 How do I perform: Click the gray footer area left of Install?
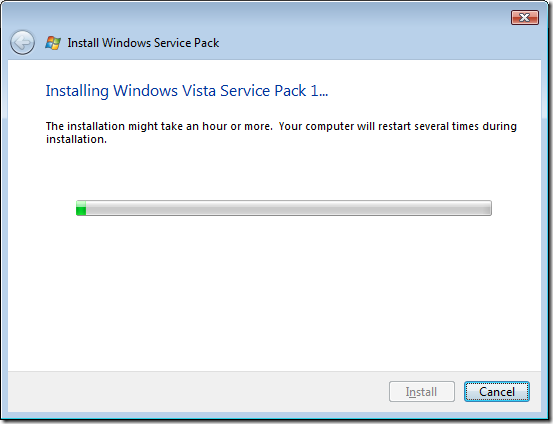tap(198, 392)
